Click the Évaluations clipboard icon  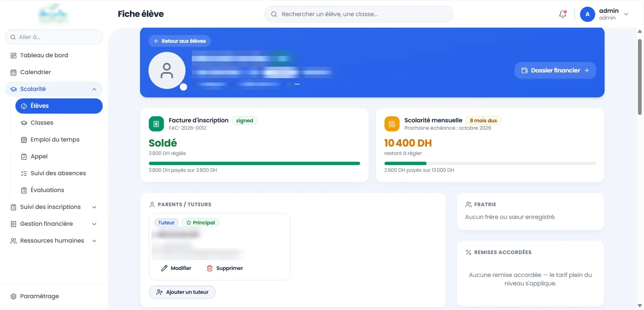pyautogui.click(x=24, y=190)
